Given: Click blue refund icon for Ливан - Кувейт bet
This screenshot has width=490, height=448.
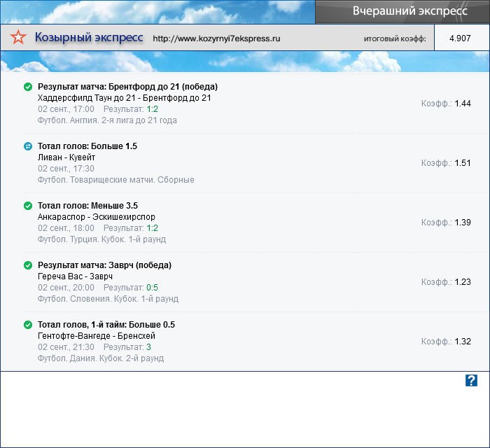Looking at the screenshot, I should [28, 146].
